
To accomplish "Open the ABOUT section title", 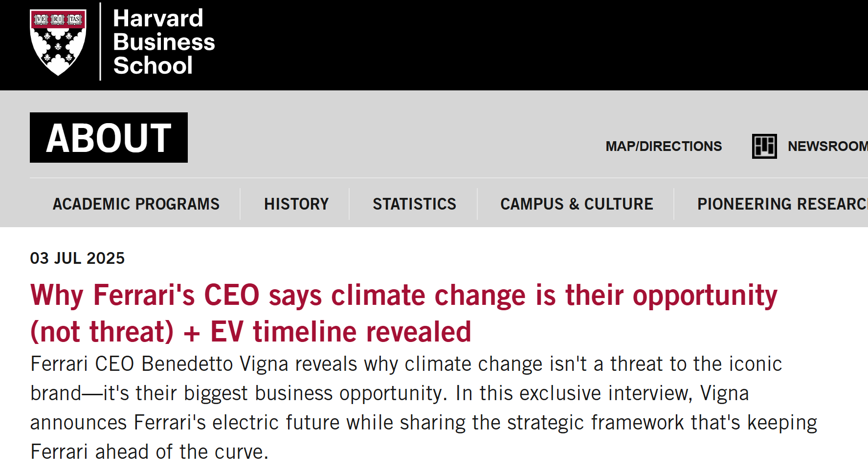I will [109, 138].
